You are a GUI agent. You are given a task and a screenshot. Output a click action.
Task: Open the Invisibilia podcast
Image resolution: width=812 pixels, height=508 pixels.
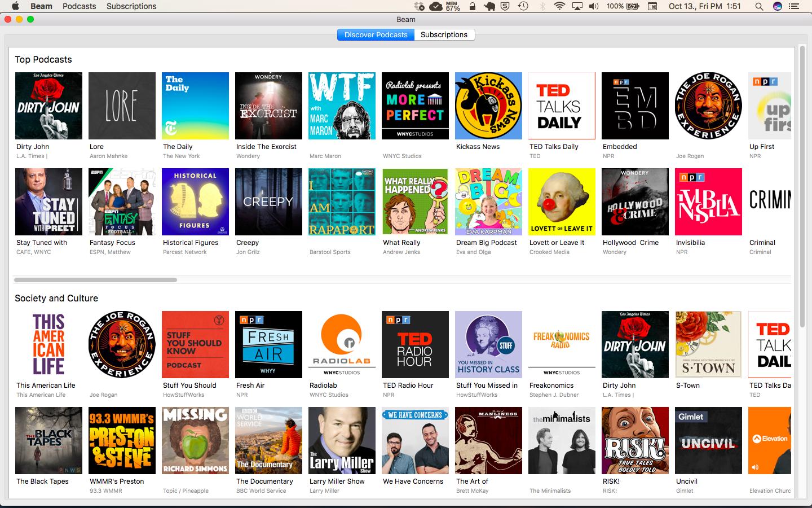pos(708,202)
